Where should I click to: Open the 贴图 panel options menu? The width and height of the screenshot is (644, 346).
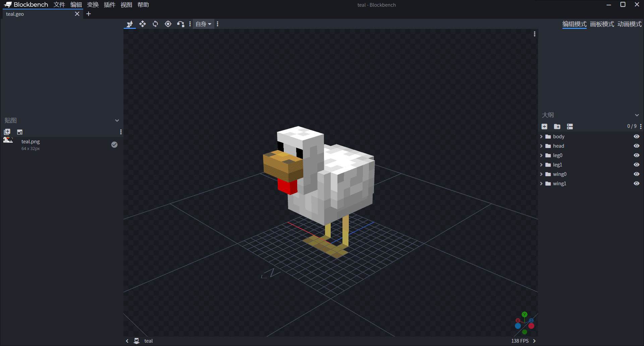coord(121,132)
